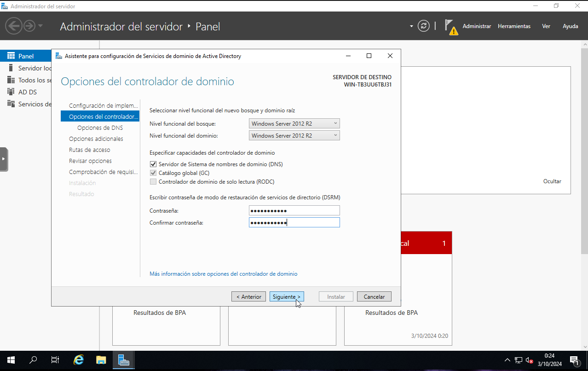Click the Anterior button
Image resolution: width=588 pixels, height=371 pixels.
248,297
